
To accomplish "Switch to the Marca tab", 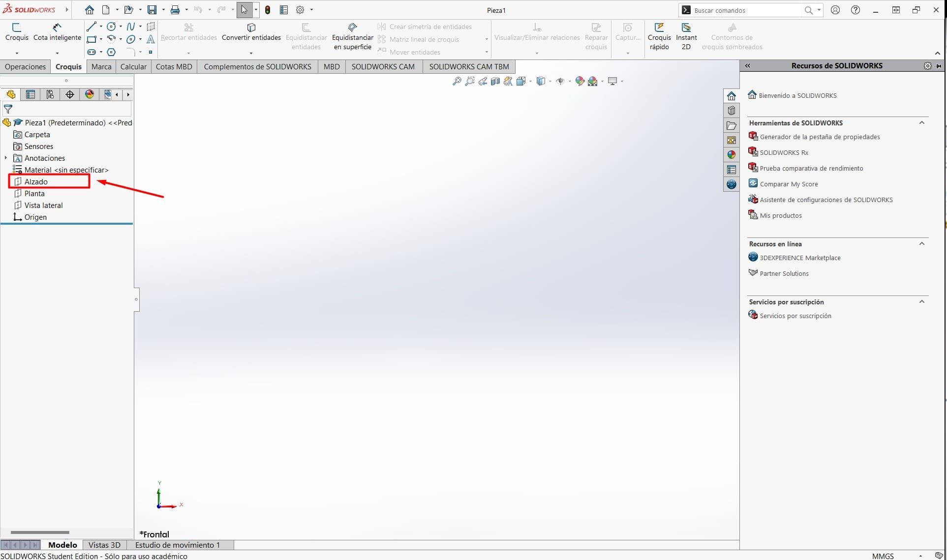I will click(x=101, y=67).
